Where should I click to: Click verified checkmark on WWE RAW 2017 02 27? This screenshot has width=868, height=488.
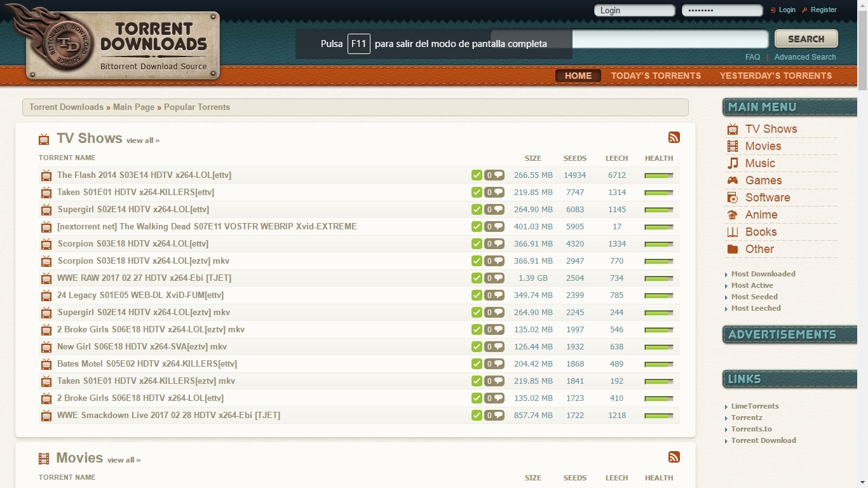pos(477,278)
